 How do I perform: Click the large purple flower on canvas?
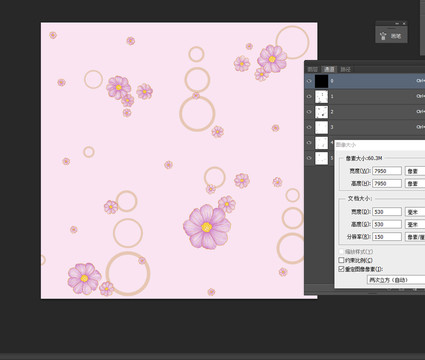[207, 227]
